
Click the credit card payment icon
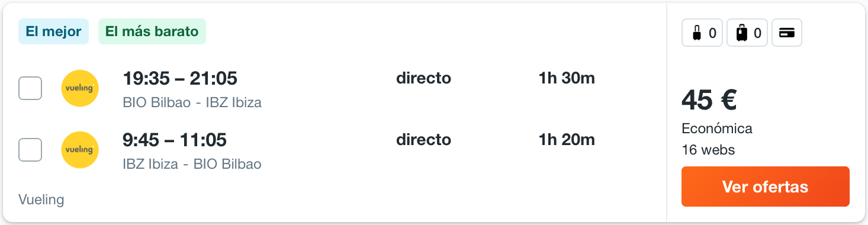coord(787,33)
